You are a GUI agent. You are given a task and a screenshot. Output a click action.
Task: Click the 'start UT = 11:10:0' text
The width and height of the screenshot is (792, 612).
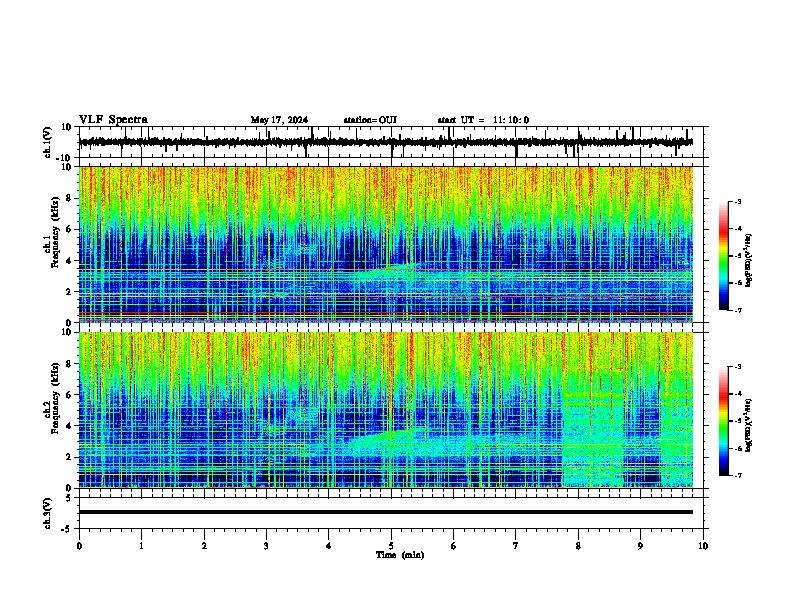(483, 120)
